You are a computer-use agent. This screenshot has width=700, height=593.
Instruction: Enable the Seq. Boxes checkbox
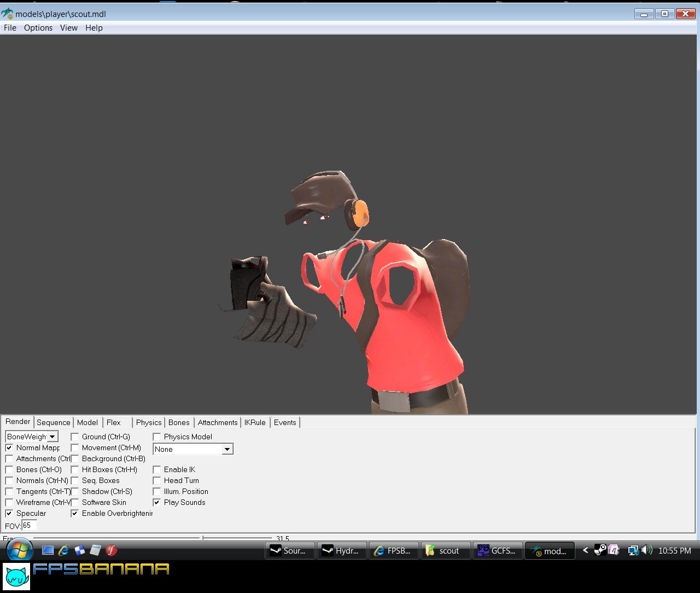click(75, 480)
